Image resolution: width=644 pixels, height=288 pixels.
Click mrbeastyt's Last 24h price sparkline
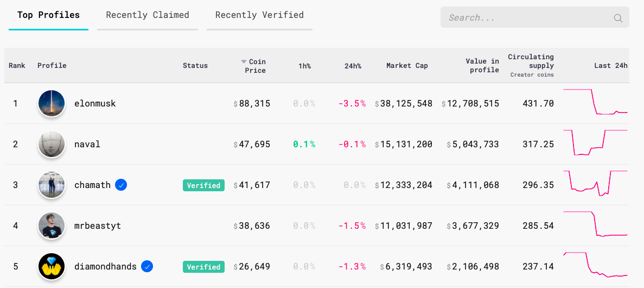[x=596, y=224]
